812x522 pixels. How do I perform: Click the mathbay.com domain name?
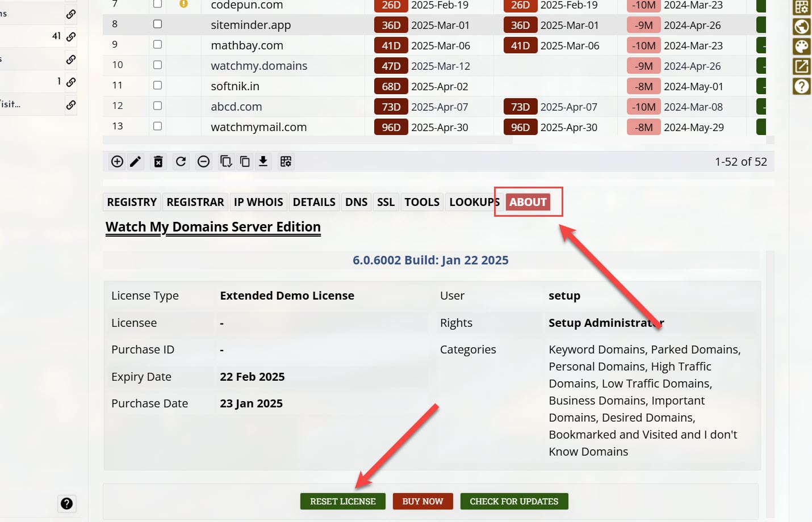pos(247,45)
